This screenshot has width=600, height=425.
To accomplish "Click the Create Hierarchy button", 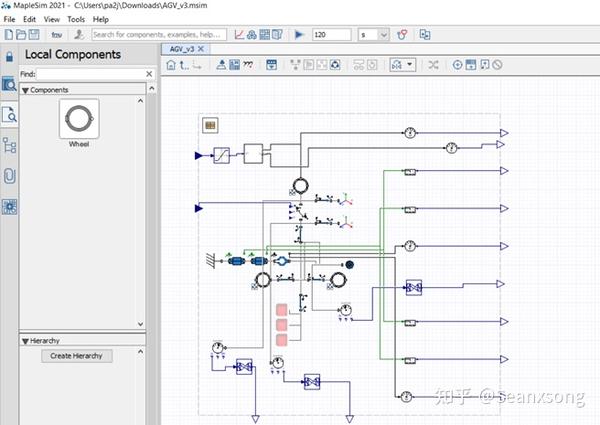I will click(77, 356).
